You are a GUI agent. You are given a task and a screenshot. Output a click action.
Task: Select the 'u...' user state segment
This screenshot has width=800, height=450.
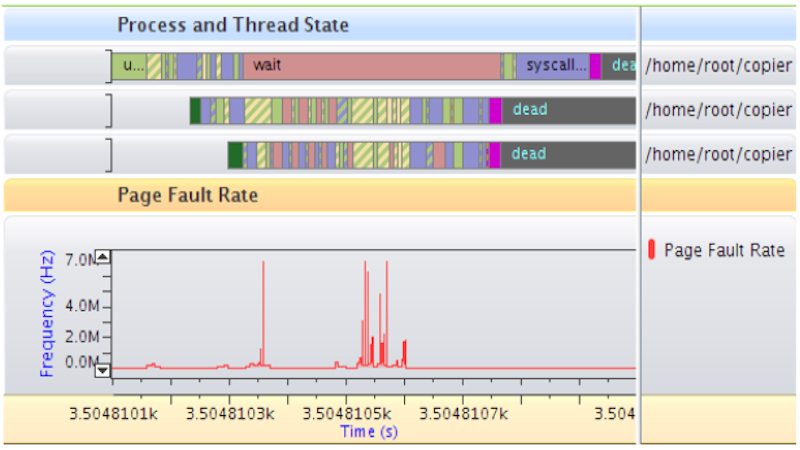coord(130,66)
